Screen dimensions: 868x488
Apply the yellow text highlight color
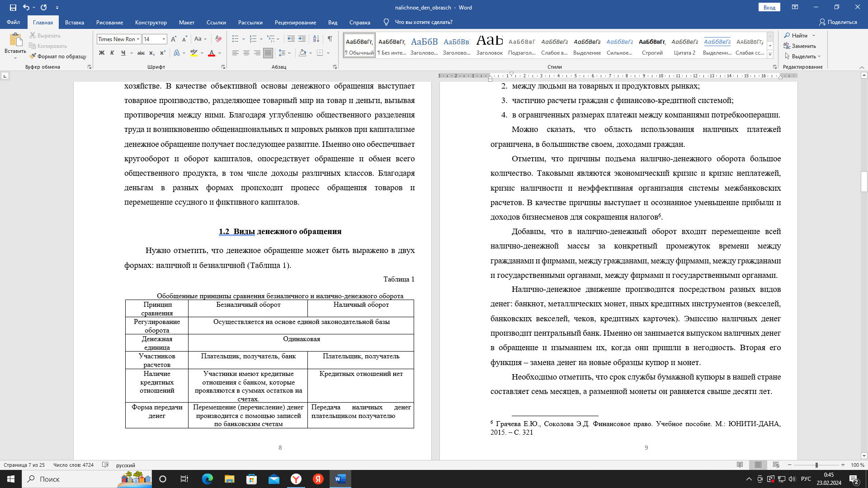click(194, 53)
